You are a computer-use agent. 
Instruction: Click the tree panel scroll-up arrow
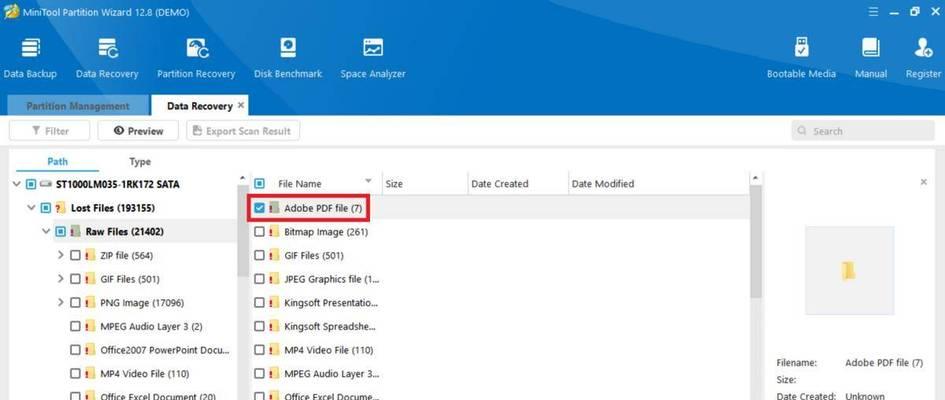tap(243, 178)
